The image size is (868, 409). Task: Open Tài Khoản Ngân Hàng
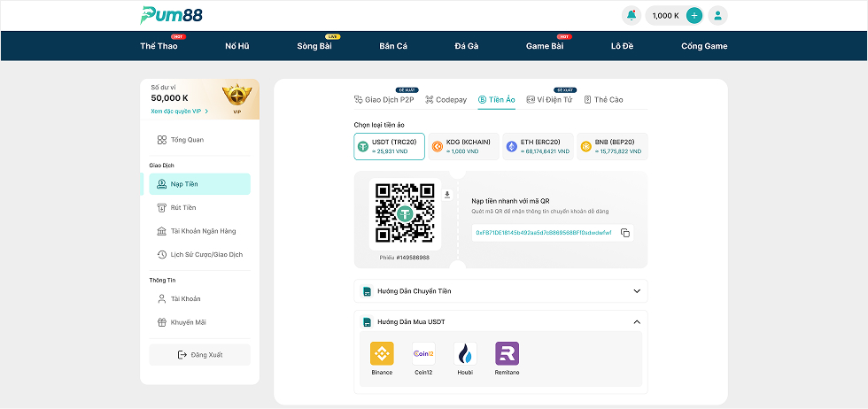click(199, 231)
